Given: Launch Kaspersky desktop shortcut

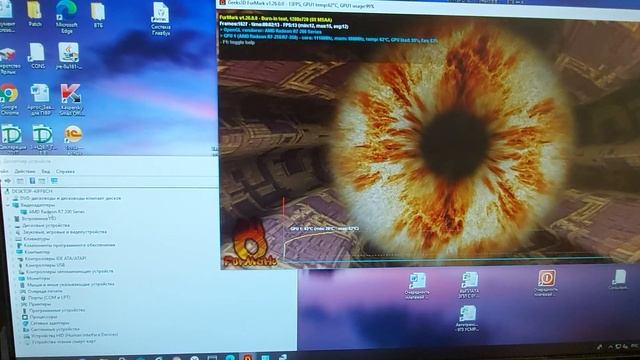Looking at the screenshot, I should tap(71, 100).
